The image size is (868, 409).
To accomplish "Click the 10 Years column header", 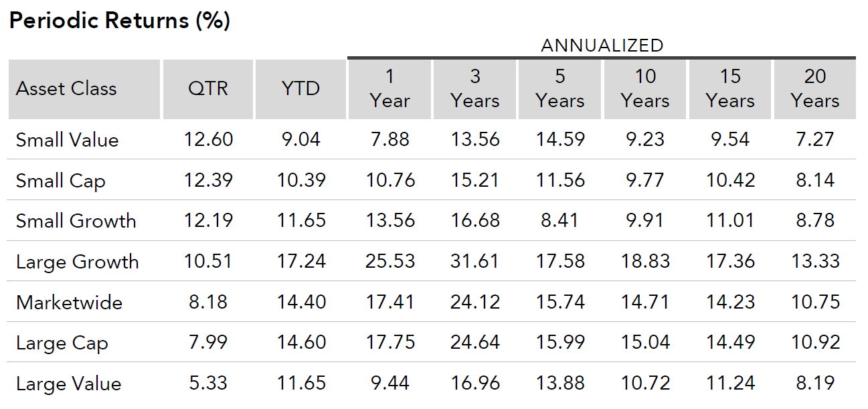I will click(644, 88).
